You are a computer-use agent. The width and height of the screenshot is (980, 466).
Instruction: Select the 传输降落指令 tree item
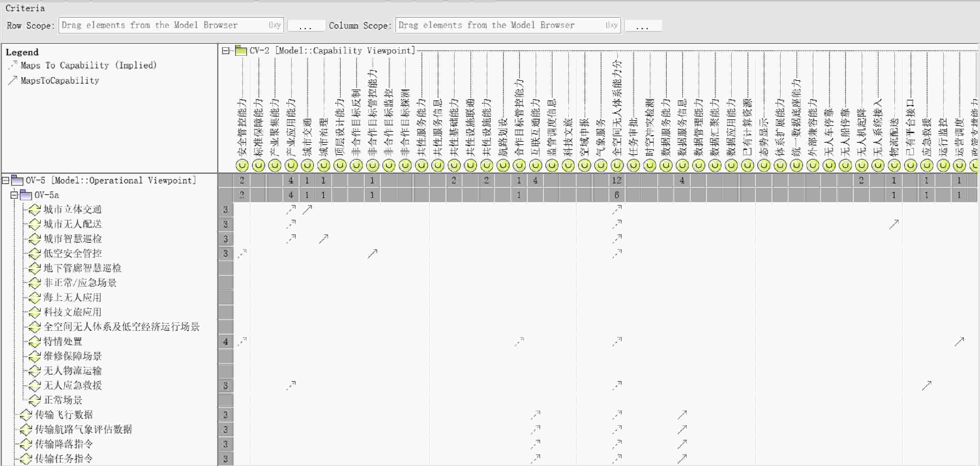(x=64, y=444)
